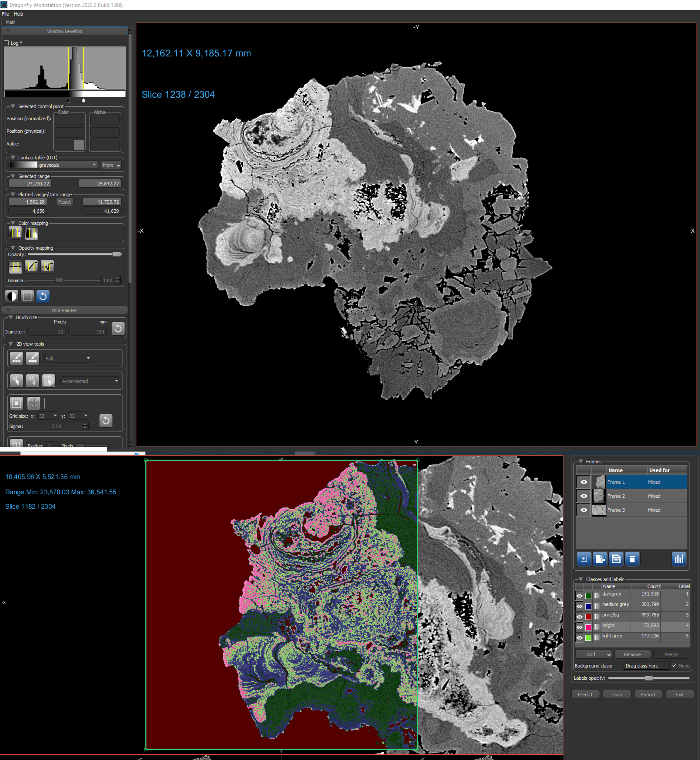Click the half-black contrast invert icon
Image resolution: width=700 pixels, height=760 pixels.
point(12,296)
